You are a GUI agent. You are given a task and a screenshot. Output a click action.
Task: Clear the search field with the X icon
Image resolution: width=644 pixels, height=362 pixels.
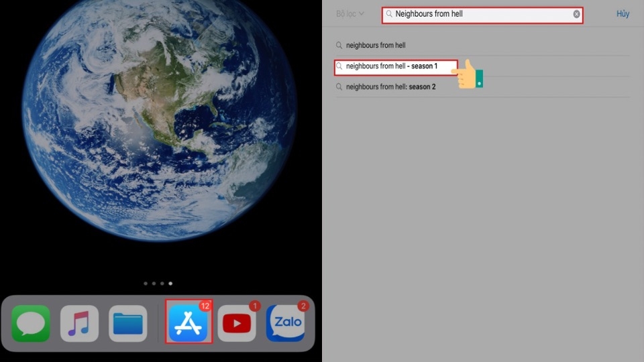tap(577, 14)
